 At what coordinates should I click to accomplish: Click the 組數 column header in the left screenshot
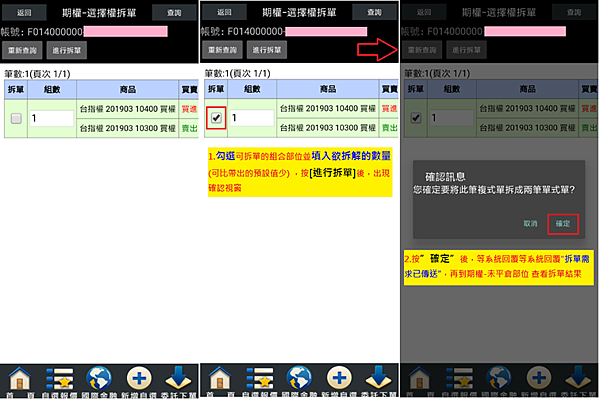click(52, 90)
